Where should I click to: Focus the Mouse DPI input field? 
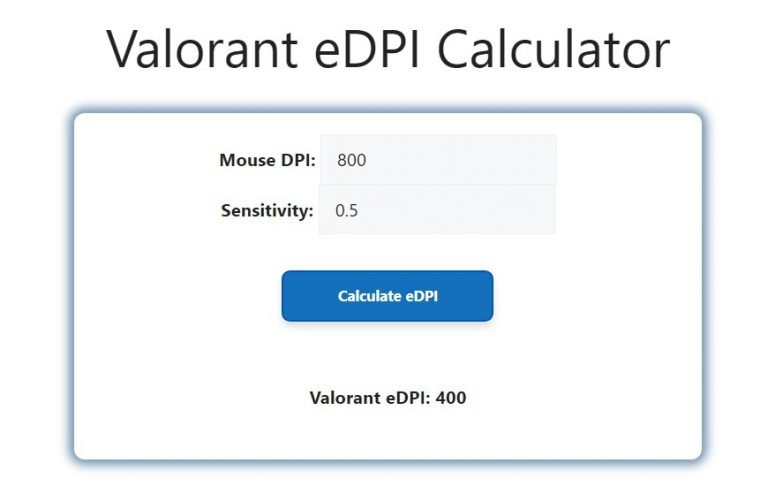(x=438, y=160)
